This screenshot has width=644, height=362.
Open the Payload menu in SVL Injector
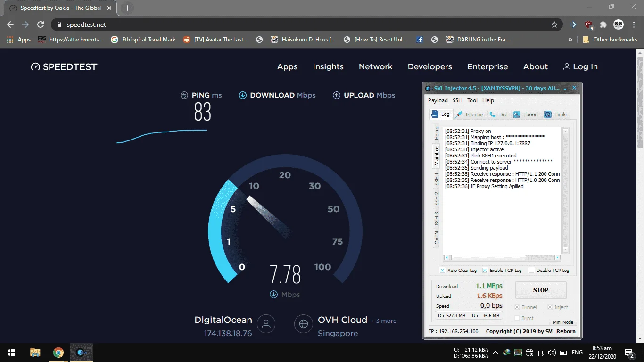click(438, 100)
